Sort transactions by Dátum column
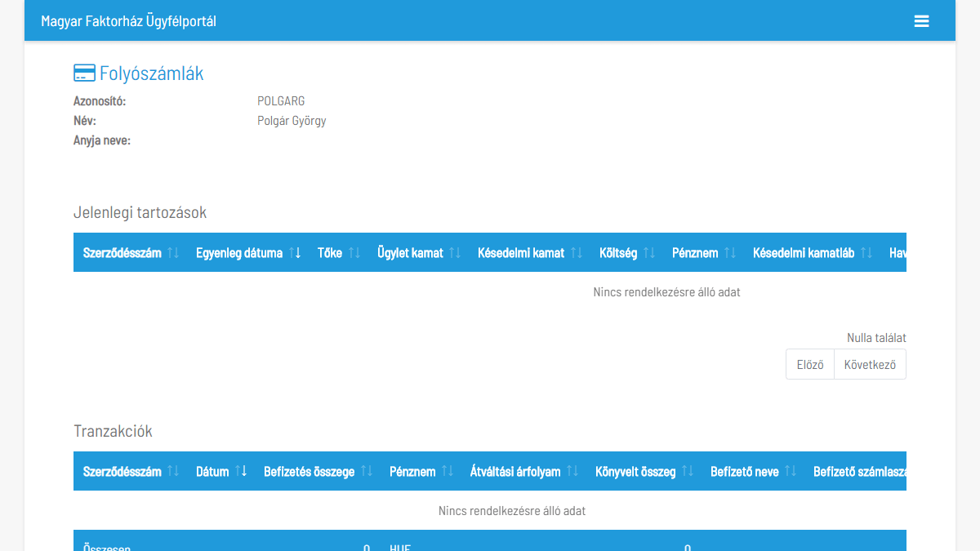This screenshot has width=980, height=551. pos(220,472)
